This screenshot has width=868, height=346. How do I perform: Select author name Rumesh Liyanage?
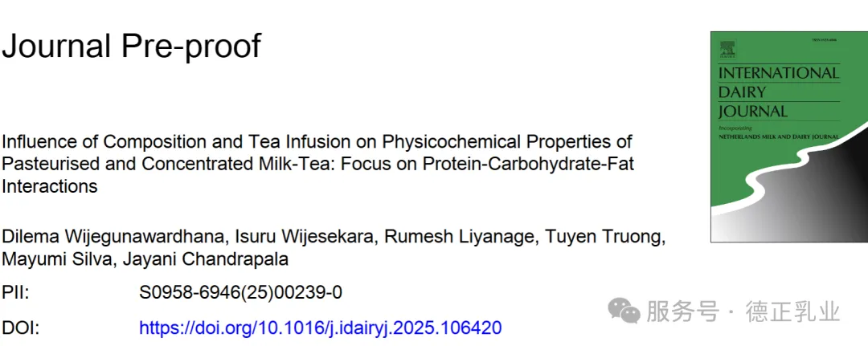461,237
